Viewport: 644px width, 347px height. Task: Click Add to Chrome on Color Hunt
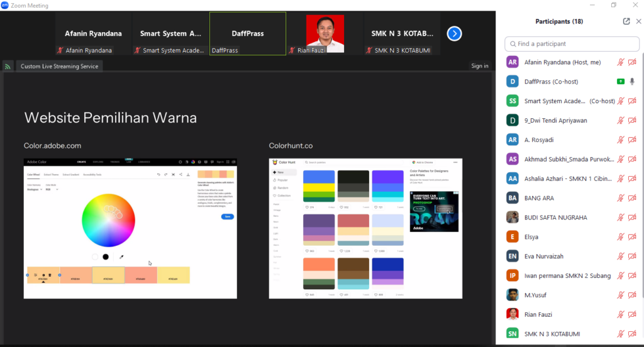pyautogui.click(x=423, y=163)
